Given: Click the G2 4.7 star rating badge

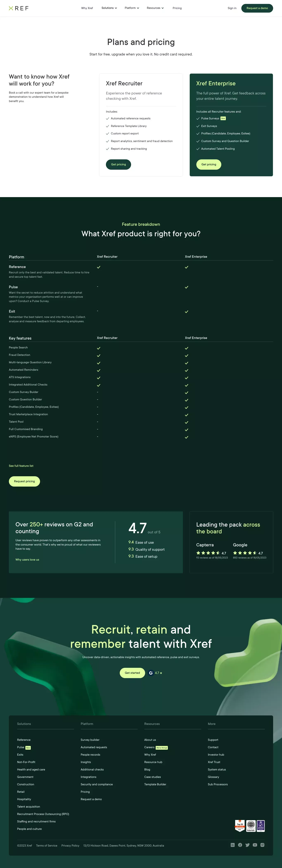Looking at the screenshot, I should tap(155, 673).
